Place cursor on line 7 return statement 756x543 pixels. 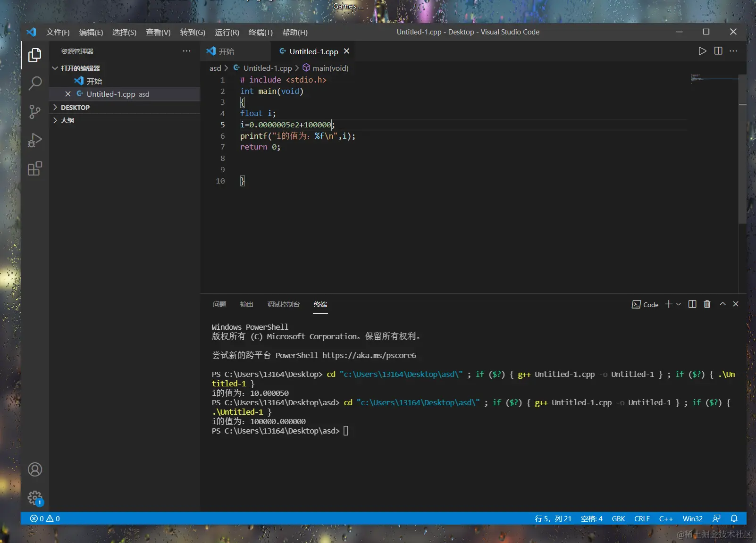[x=260, y=147]
